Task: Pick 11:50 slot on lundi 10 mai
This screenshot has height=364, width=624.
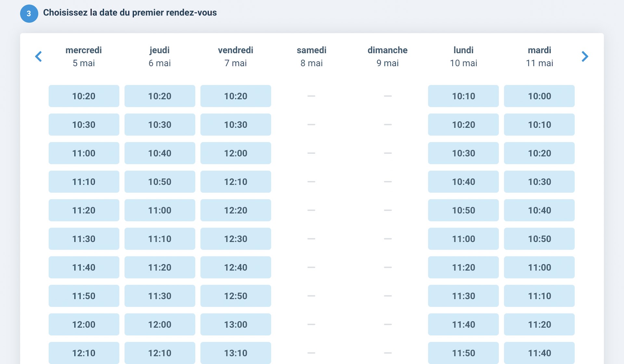Action: pyautogui.click(x=463, y=353)
